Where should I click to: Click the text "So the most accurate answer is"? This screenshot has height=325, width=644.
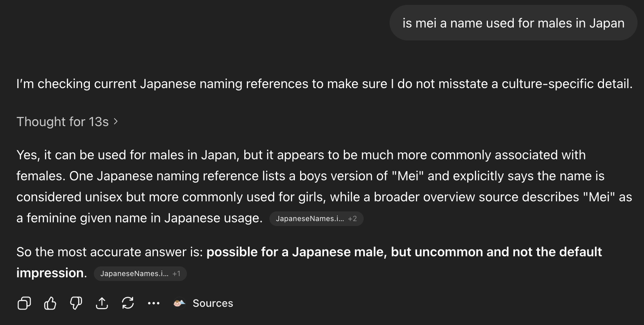pos(109,252)
